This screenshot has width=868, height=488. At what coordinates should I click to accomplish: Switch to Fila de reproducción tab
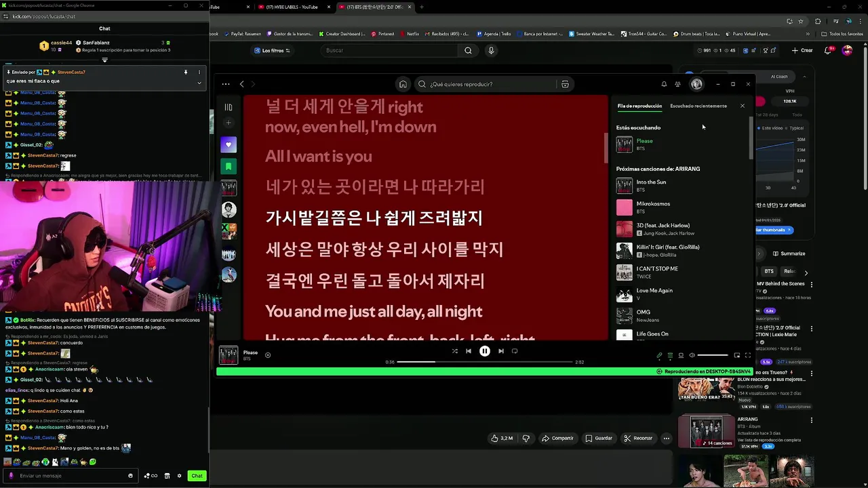(639, 106)
